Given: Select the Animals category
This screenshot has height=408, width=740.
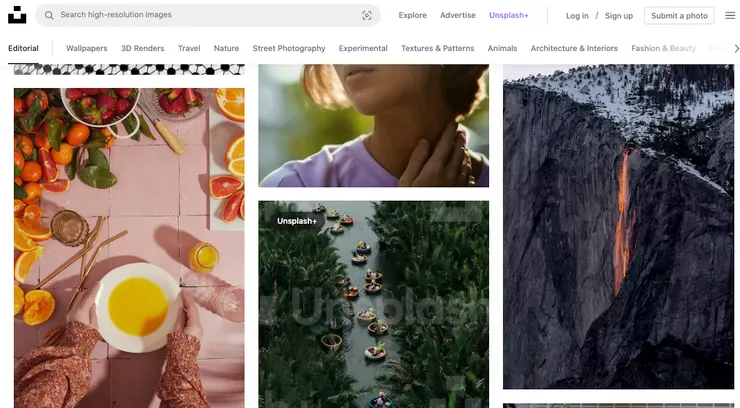Looking at the screenshot, I should 502,48.
